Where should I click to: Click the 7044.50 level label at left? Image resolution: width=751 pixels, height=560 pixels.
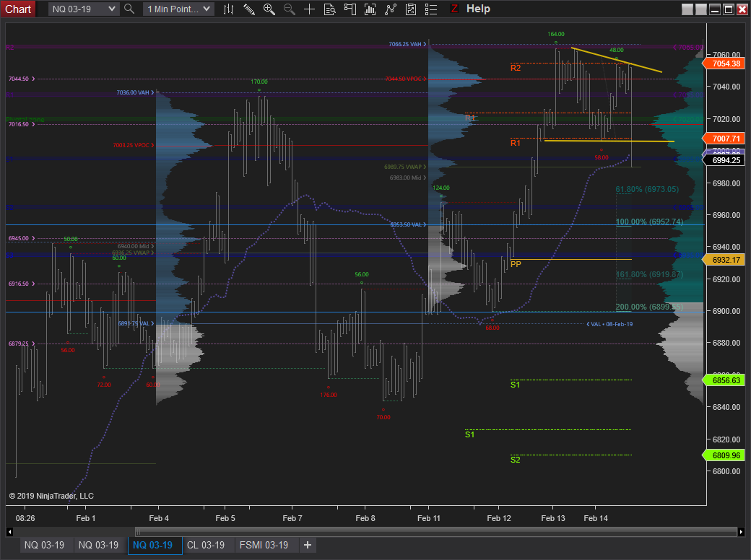[22, 79]
